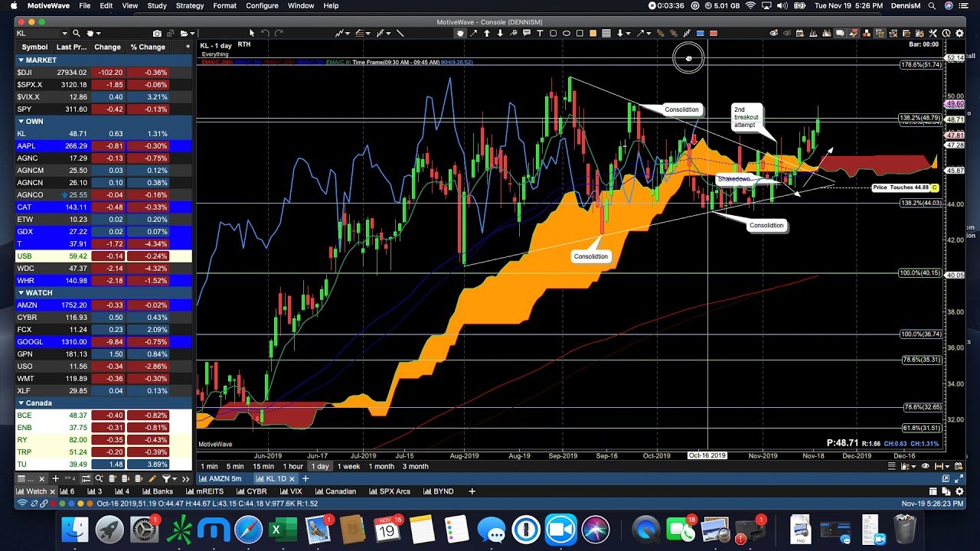Select the 1 hour timeframe button
The width and height of the screenshot is (980, 551).
click(292, 466)
